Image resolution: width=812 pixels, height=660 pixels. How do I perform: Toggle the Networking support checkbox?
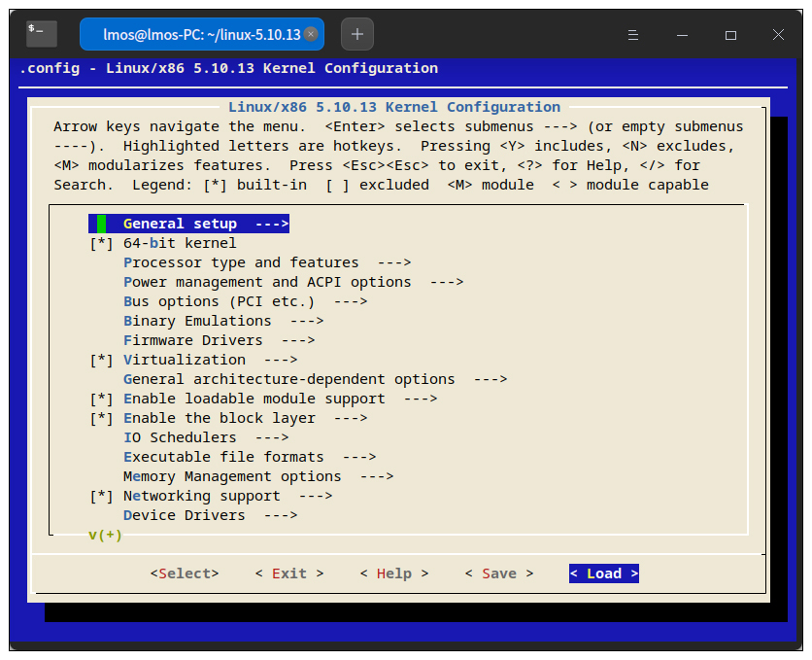coord(102,496)
